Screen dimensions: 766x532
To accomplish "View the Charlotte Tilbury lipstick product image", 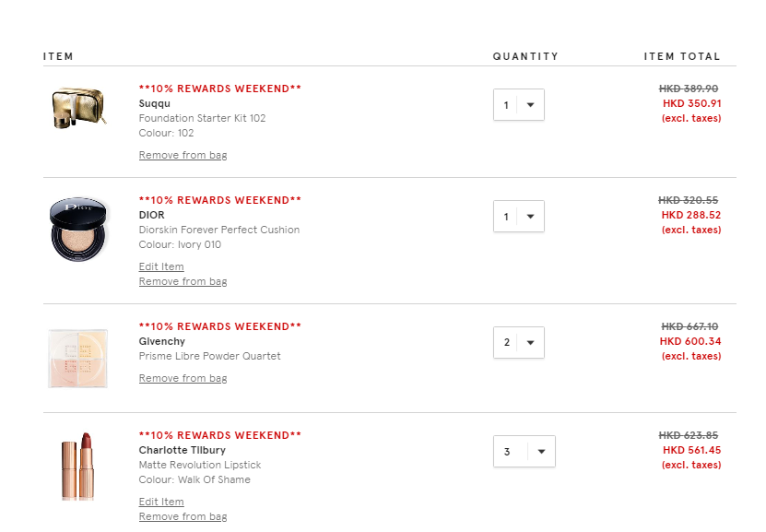I will click(x=78, y=466).
